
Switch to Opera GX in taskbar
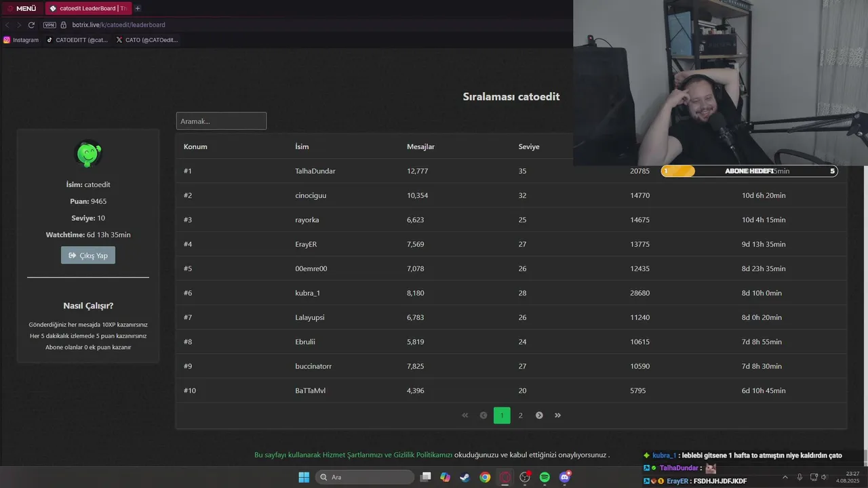tap(505, 477)
